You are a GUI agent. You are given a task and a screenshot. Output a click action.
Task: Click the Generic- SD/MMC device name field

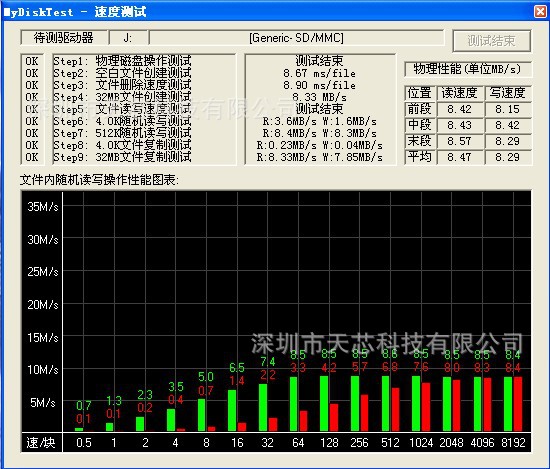click(x=296, y=38)
